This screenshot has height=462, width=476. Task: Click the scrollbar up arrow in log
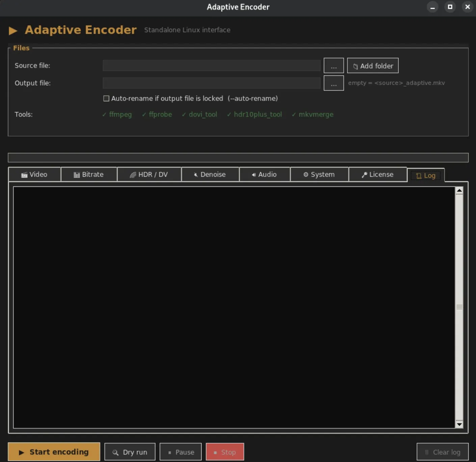[459, 190]
